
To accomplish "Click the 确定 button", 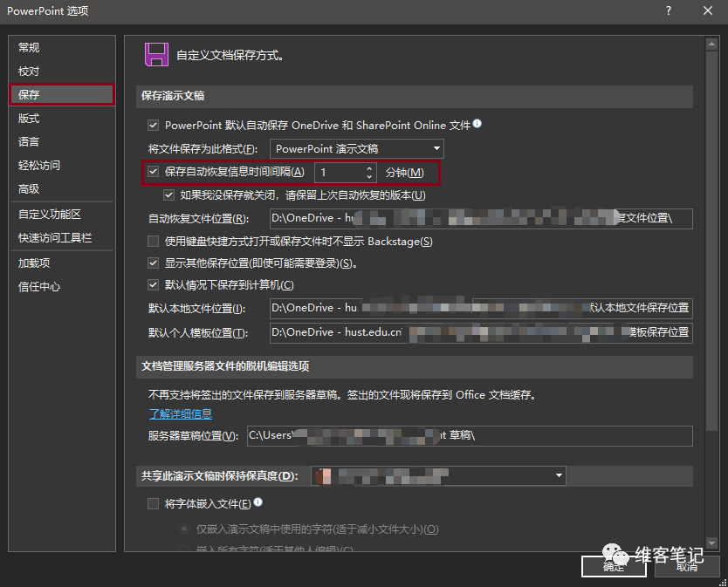I will pos(614,567).
